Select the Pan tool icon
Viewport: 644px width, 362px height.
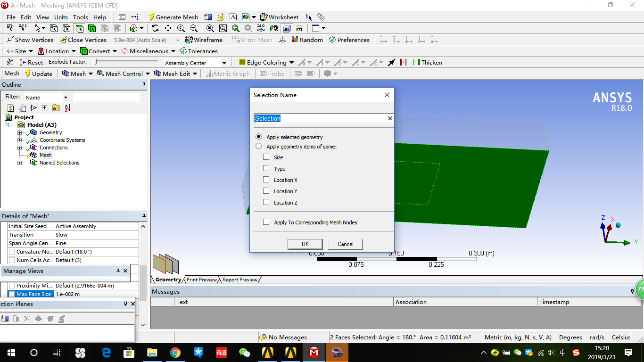coord(168,28)
